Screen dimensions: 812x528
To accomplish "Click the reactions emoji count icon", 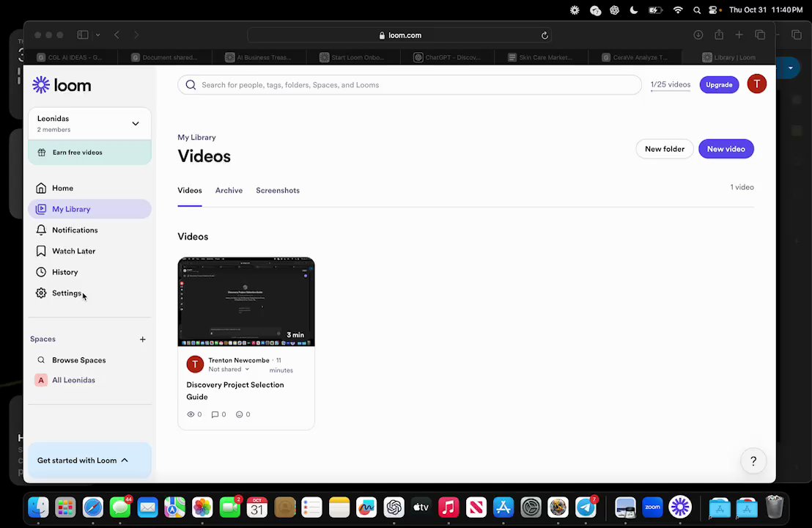I will [x=239, y=414].
